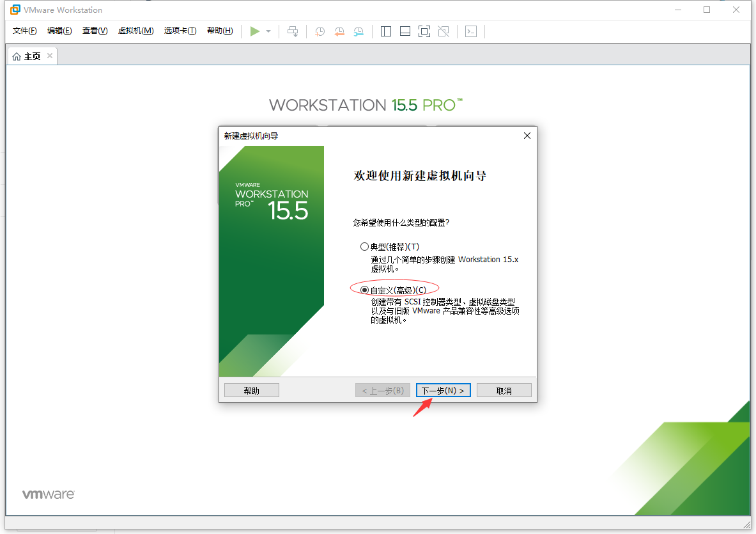The height and width of the screenshot is (534, 756).
Task: Click the 下一步(N) > button
Action: click(x=443, y=390)
